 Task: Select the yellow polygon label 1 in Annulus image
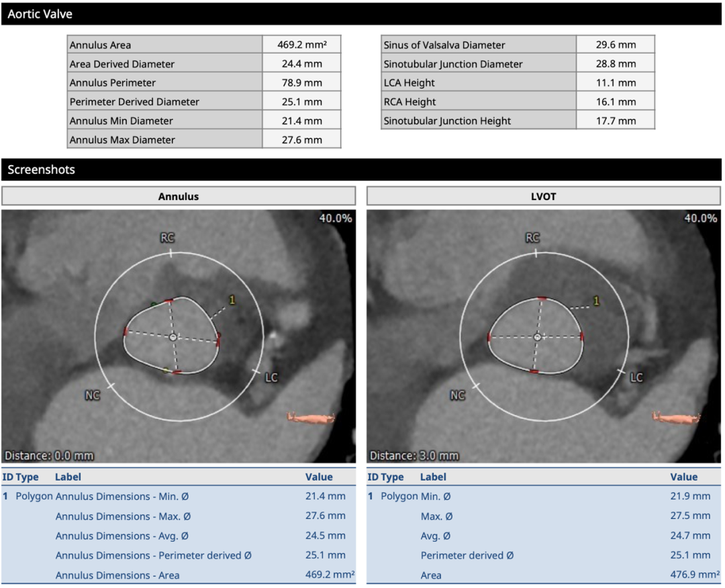tap(232, 300)
